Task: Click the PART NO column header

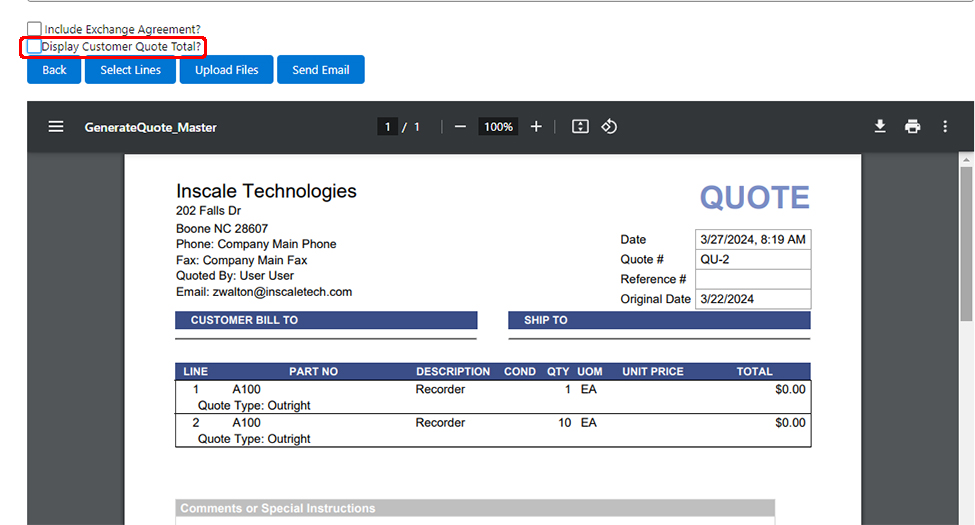Action: (313, 371)
